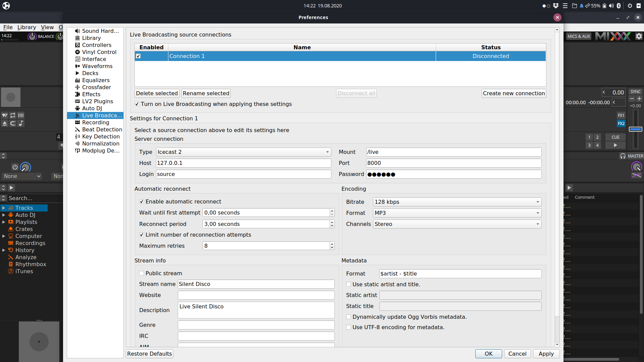Open the File menu
This screenshot has width=644, height=362.
coord(8,27)
